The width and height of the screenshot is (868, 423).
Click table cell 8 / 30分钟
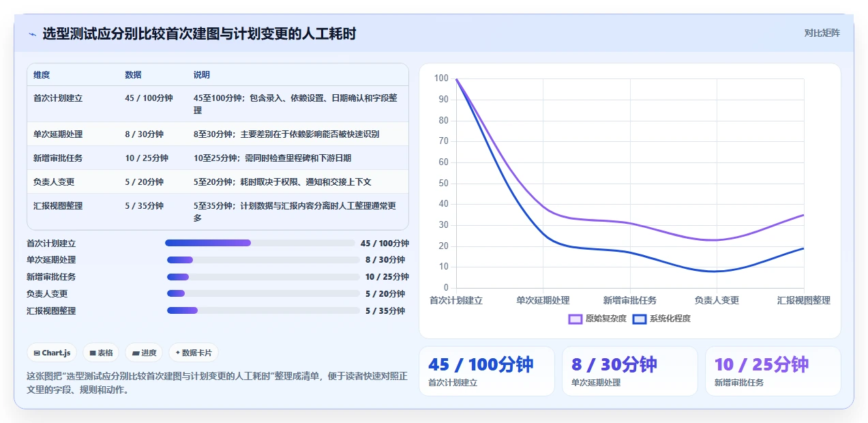[x=144, y=134]
